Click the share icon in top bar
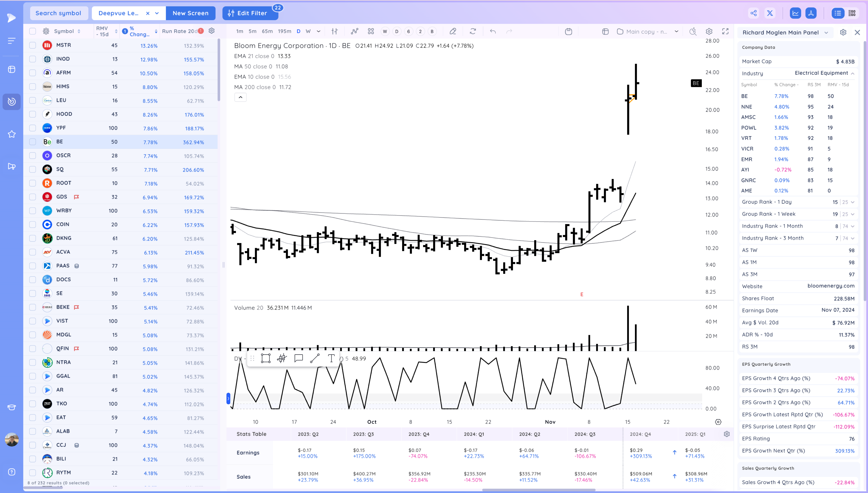This screenshot has height=493, width=868. pos(753,13)
